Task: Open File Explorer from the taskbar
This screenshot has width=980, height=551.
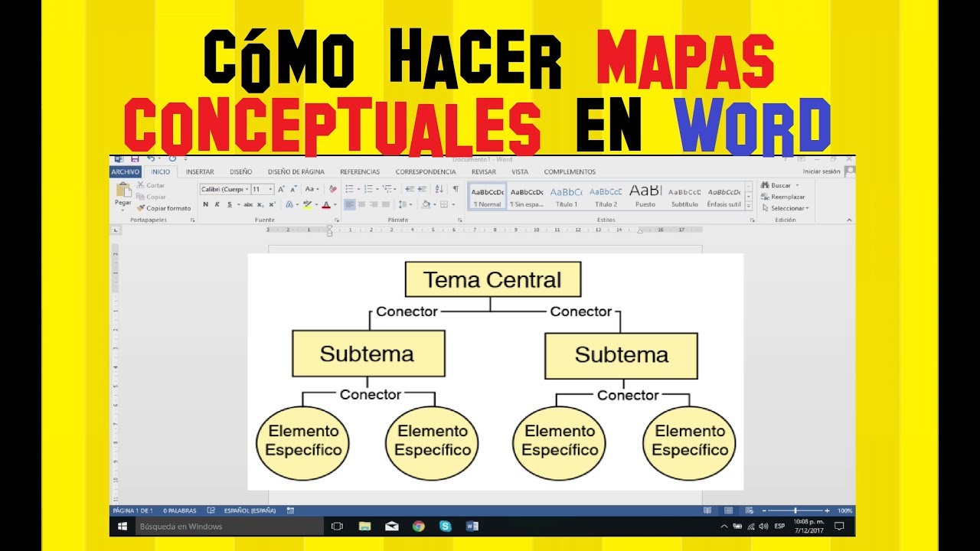Action: point(364,526)
